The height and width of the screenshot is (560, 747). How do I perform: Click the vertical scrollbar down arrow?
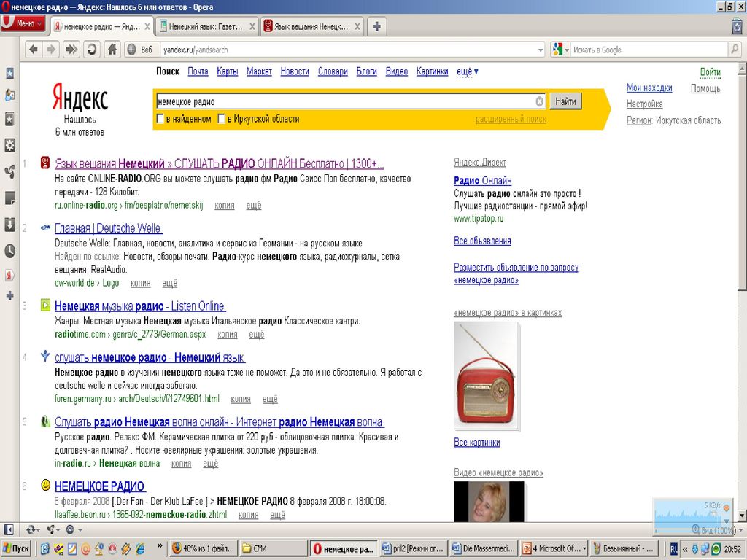tap(741, 516)
